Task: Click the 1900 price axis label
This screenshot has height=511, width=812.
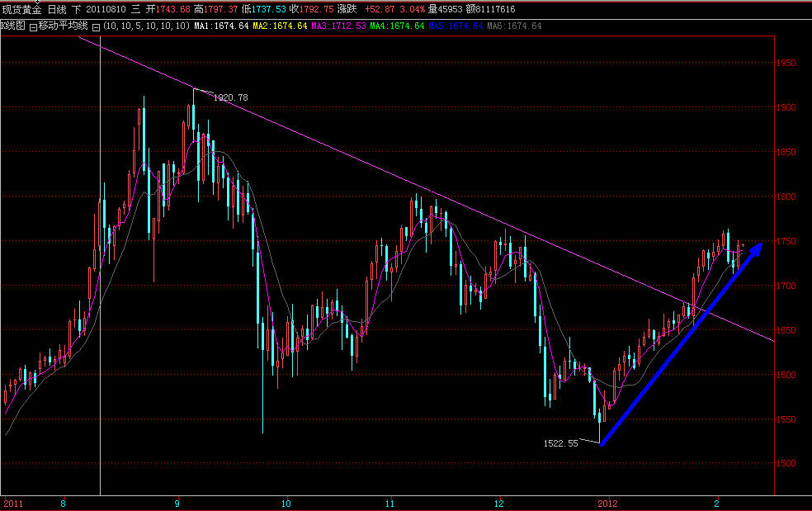Action: click(x=786, y=107)
